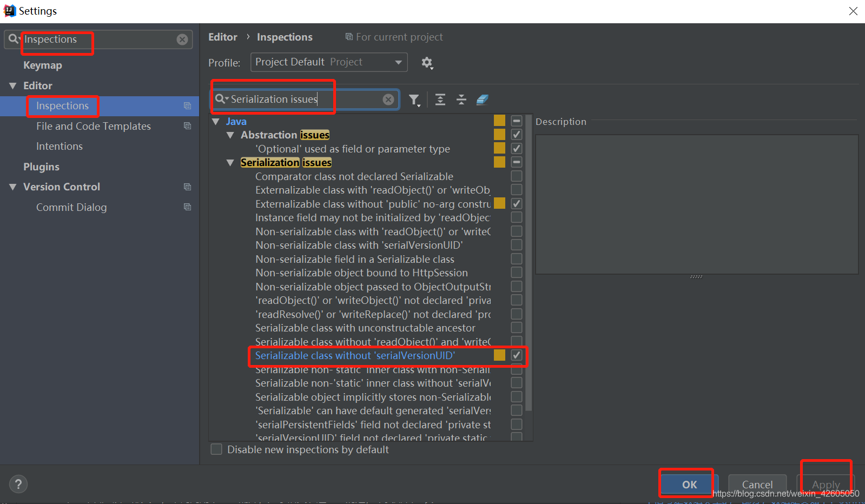This screenshot has width=865, height=504.
Task: Open the Plugins settings page
Action: (x=41, y=167)
